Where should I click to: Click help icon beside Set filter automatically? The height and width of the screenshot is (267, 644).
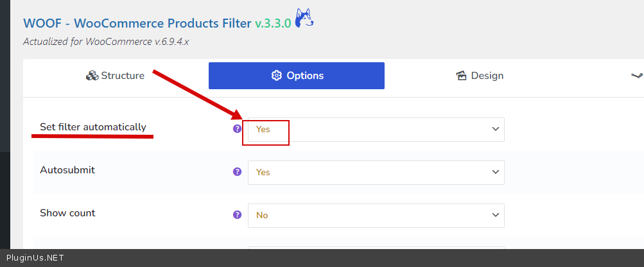237,129
